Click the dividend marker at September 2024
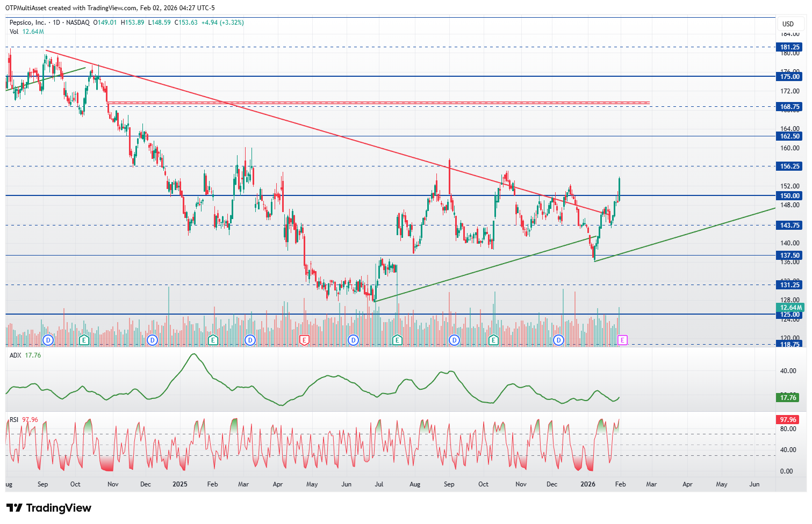812x524 pixels. click(48, 340)
